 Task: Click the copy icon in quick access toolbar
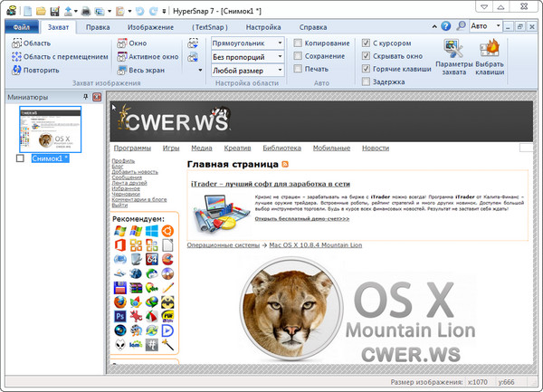(100, 12)
